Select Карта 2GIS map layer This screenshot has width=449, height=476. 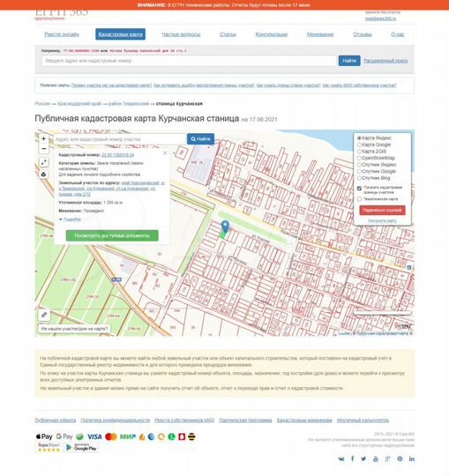click(372, 152)
